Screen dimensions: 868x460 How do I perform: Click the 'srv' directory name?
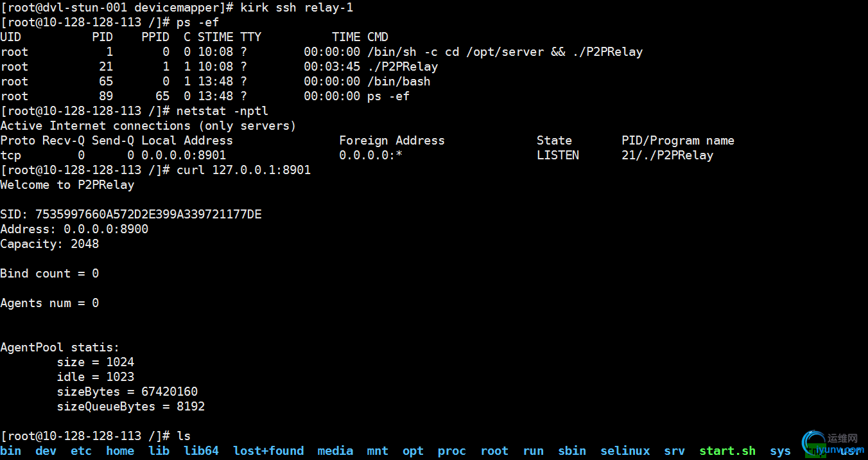point(675,451)
